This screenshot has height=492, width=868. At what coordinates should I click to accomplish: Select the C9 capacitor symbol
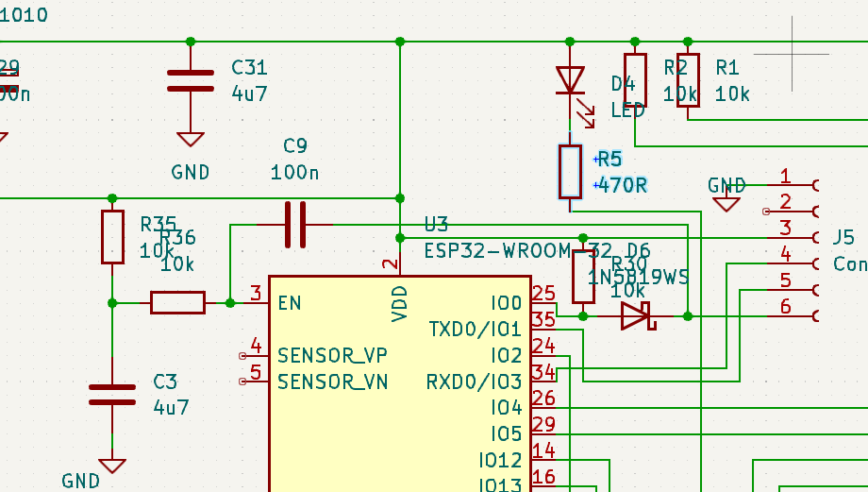tap(295, 225)
